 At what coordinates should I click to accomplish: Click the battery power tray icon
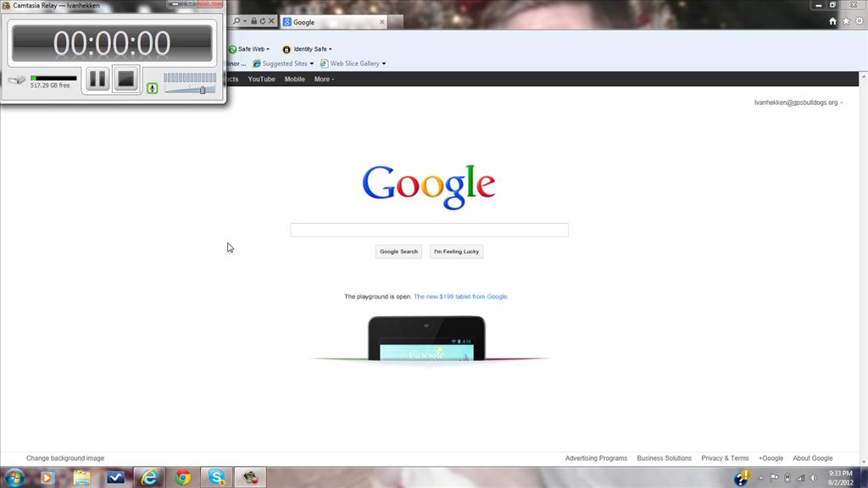click(787, 478)
